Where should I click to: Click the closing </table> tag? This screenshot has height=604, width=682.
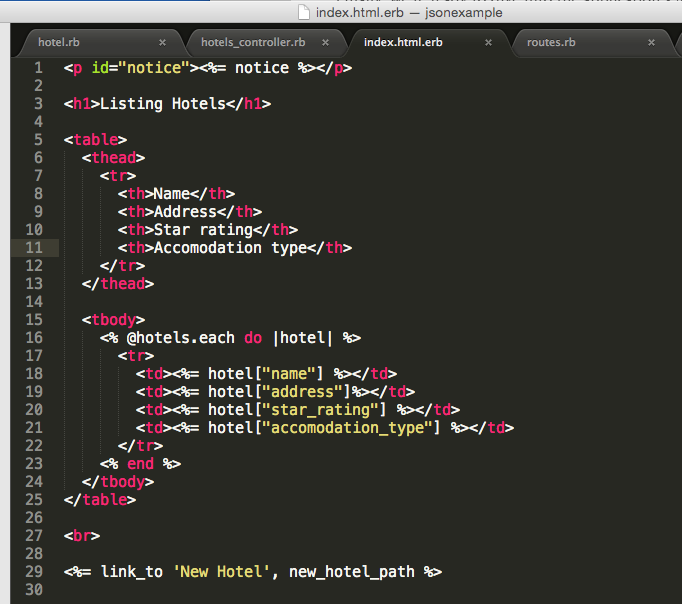pyautogui.click(x=100, y=500)
